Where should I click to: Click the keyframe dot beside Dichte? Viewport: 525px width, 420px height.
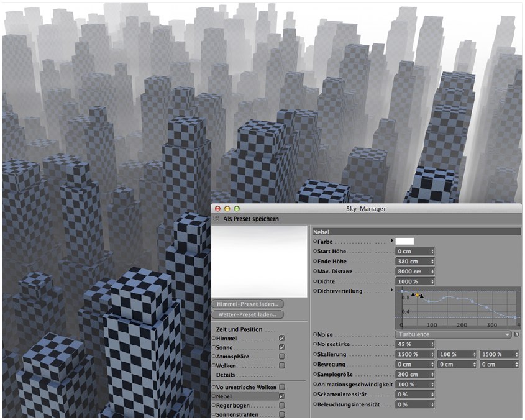pyautogui.click(x=315, y=281)
